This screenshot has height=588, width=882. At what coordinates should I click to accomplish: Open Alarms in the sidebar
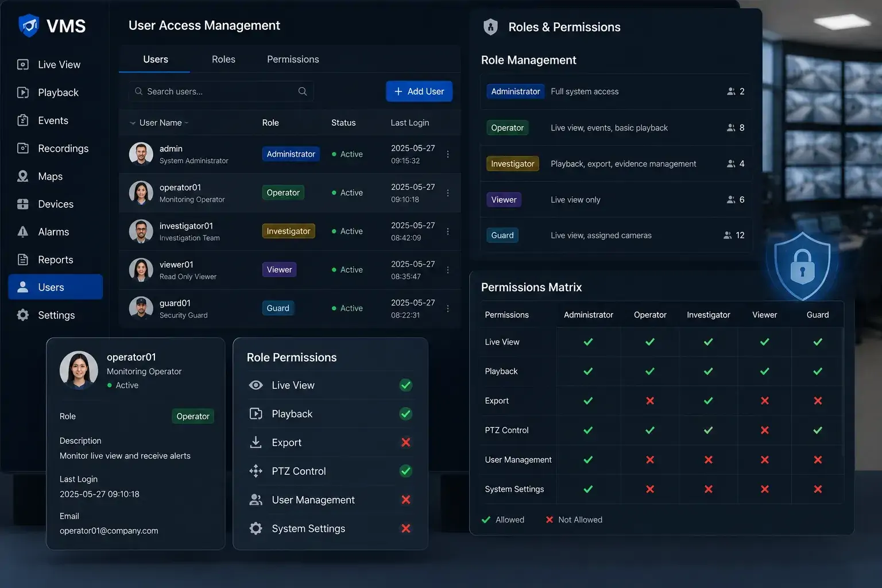coord(55,232)
